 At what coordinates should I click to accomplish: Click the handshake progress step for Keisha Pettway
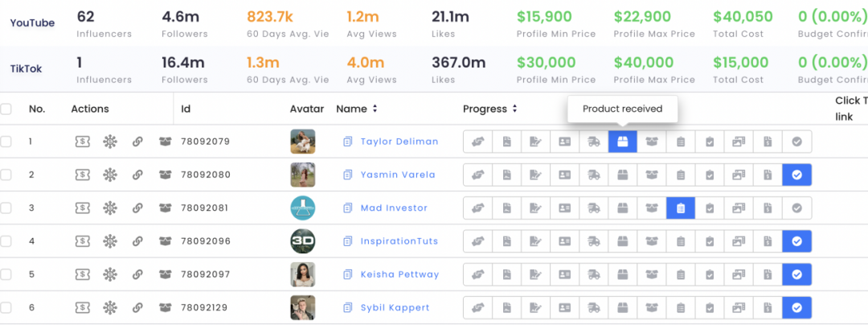pos(477,274)
